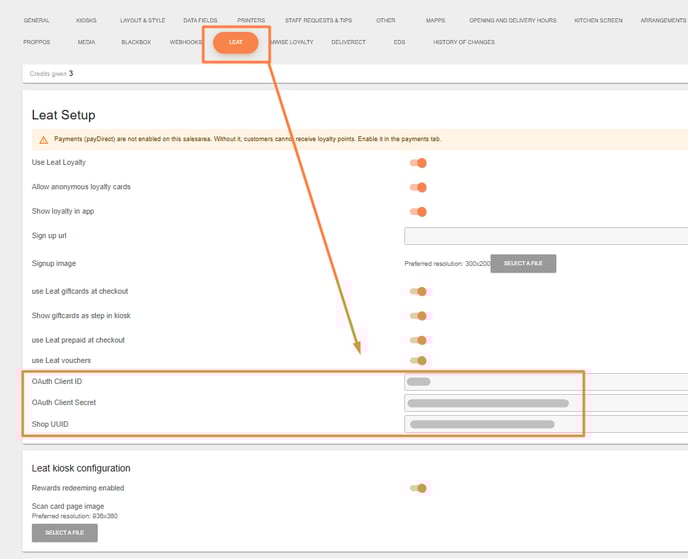Click the Preferred resolution 936x360 text

75,516
